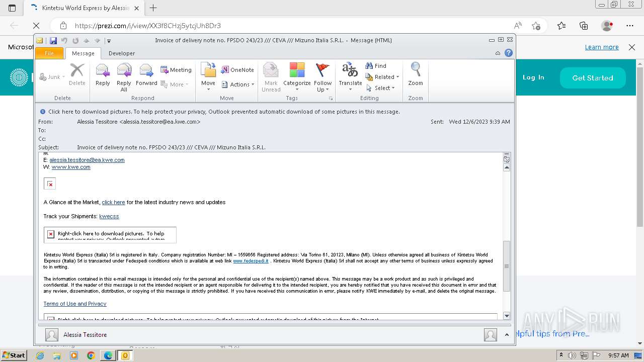
Task: Open the www.fedespedi.it link
Action: (x=251, y=261)
